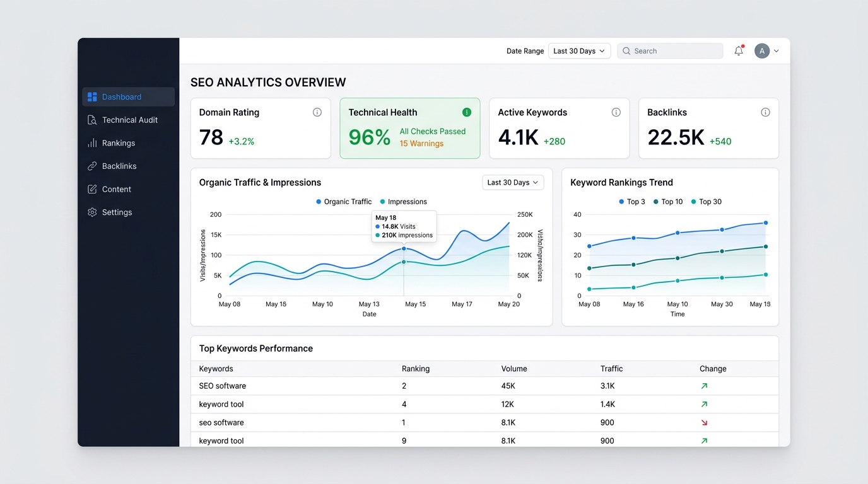868x484 pixels.
Task: Toggle Top 3 legend series
Action: (632, 202)
